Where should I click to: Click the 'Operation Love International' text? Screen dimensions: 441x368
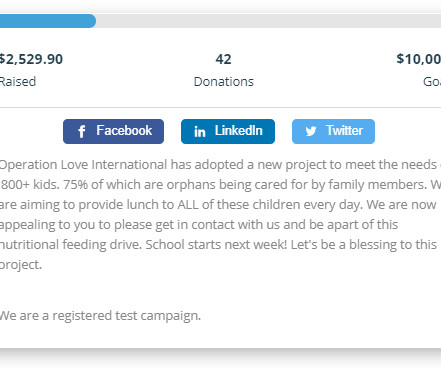point(83,165)
